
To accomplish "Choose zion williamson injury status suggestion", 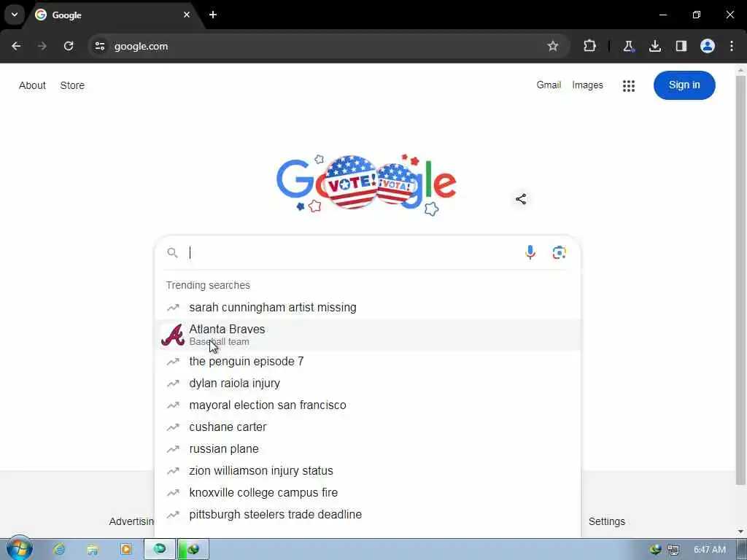I will 368,471.
